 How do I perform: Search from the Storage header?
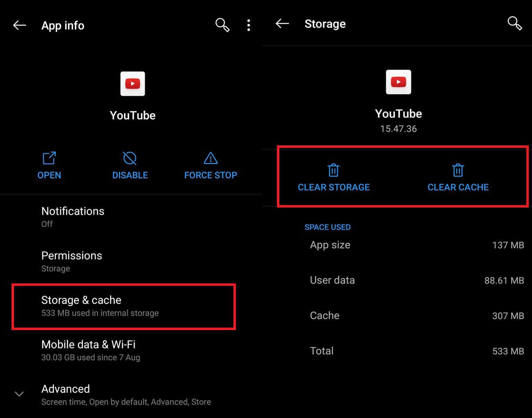tap(515, 23)
